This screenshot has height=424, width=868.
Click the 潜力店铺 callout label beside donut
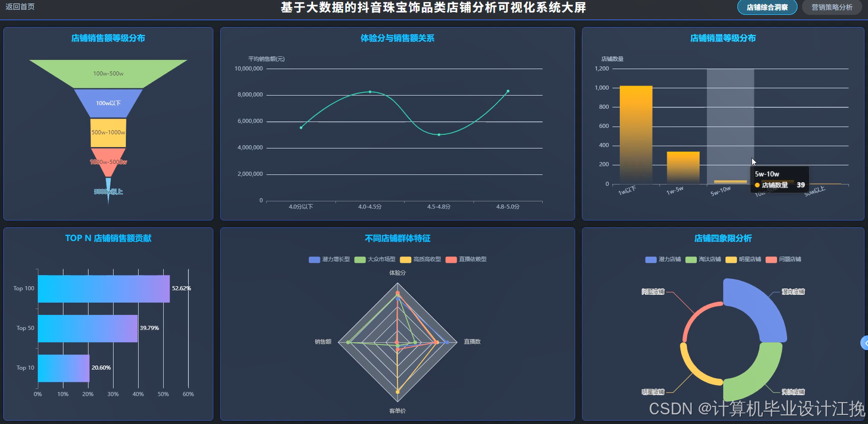pyautogui.click(x=793, y=292)
